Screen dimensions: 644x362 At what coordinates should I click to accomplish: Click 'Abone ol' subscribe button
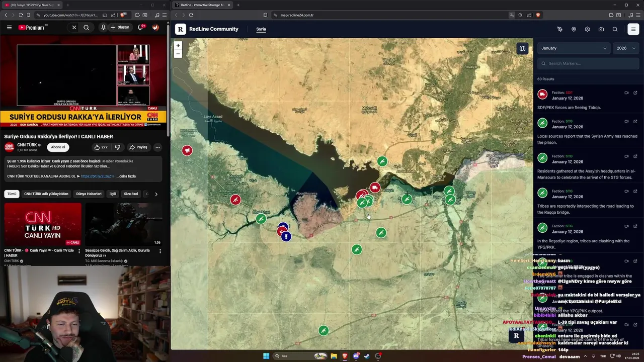(58, 147)
